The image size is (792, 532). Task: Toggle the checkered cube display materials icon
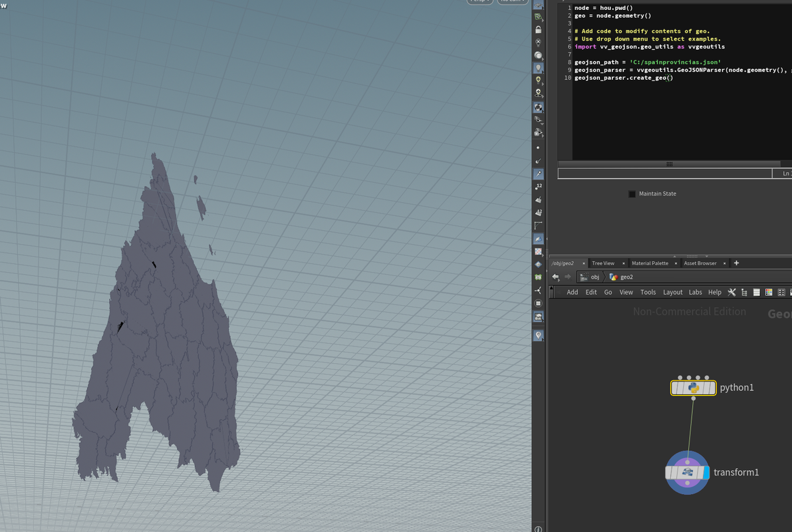point(539,107)
